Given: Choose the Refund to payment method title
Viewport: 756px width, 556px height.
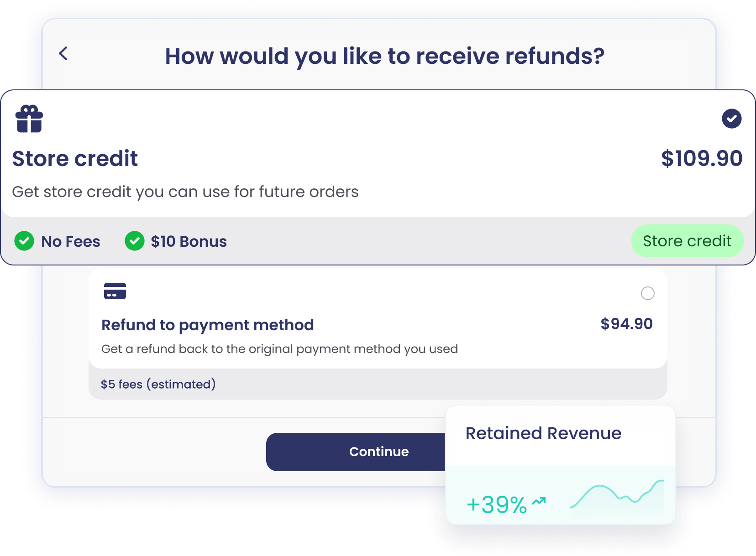Looking at the screenshot, I should click(208, 325).
